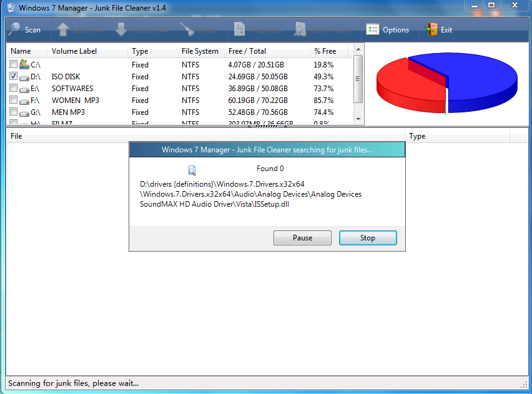The height and width of the screenshot is (394, 532).
Task: Click the Properties document icon
Action: 240,29
